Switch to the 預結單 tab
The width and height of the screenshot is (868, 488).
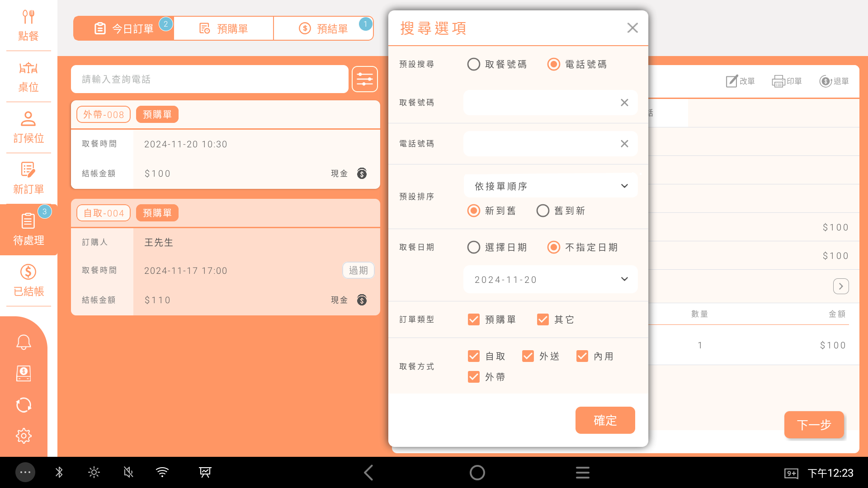click(324, 28)
